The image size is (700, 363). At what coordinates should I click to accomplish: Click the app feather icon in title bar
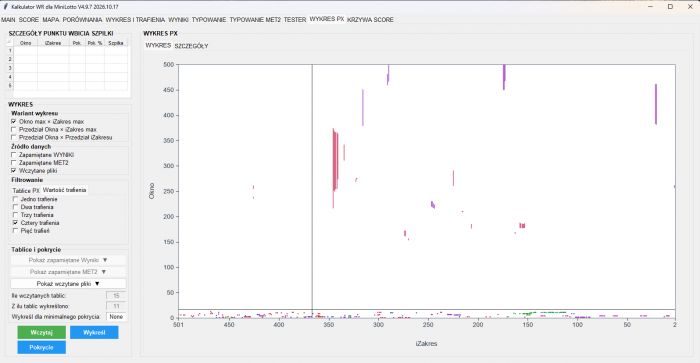coord(6,7)
